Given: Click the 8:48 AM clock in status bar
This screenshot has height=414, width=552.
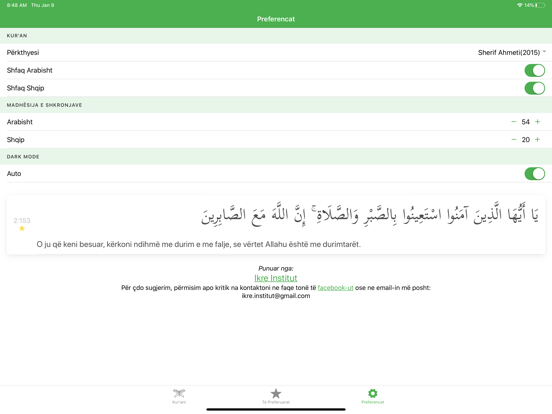Looking at the screenshot, I should [x=17, y=5].
